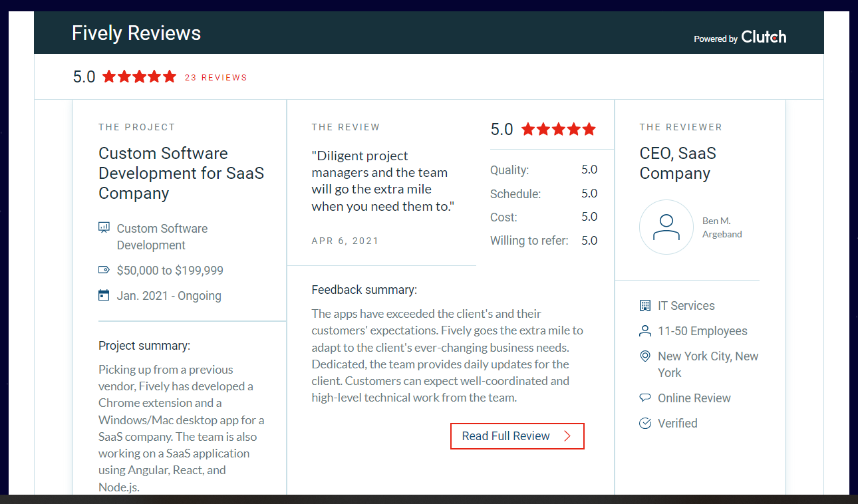Image resolution: width=858 pixels, height=504 pixels.
Task: Click the calendar icon beside Jan. 2021 - Ongoing
Action: pyautogui.click(x=104, y=295)
